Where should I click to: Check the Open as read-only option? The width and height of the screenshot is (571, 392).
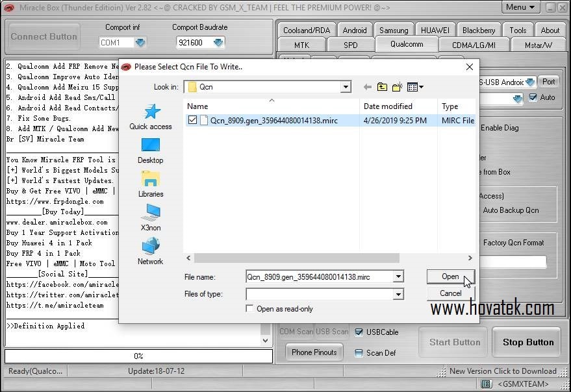(249, 309)
